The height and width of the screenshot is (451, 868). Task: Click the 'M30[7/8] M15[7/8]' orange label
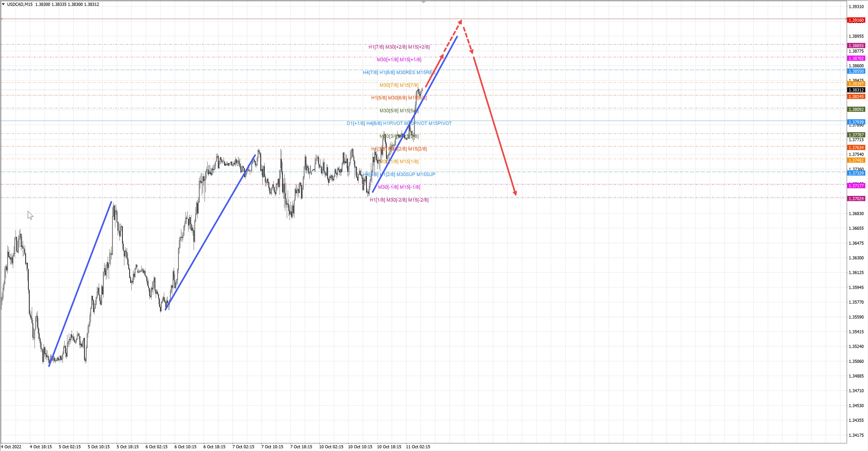(x=399, y=85)
